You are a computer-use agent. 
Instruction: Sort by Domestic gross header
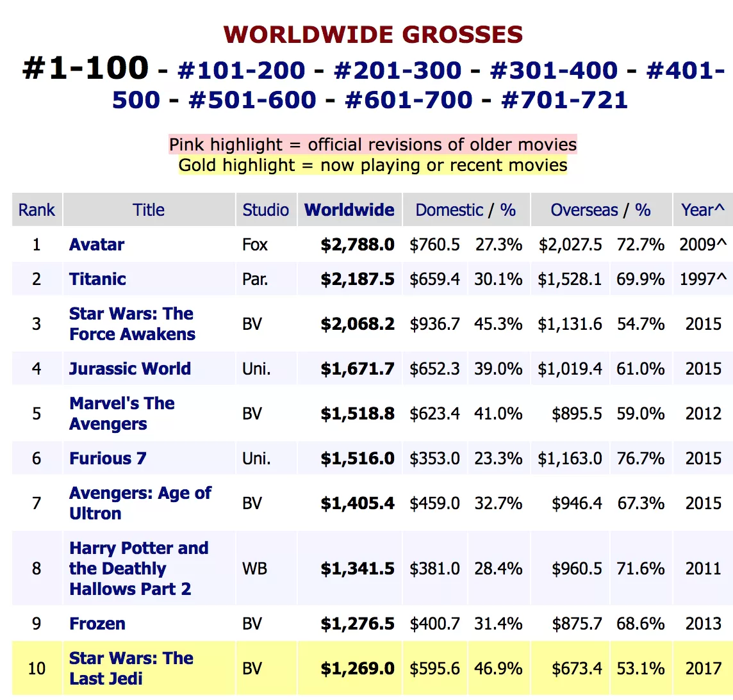[x=449, y=210]
